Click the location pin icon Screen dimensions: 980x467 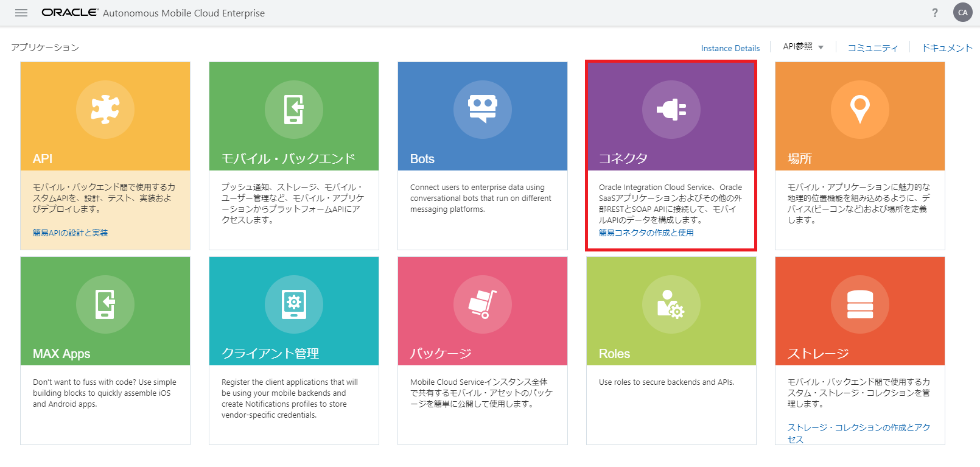point(860,110)
